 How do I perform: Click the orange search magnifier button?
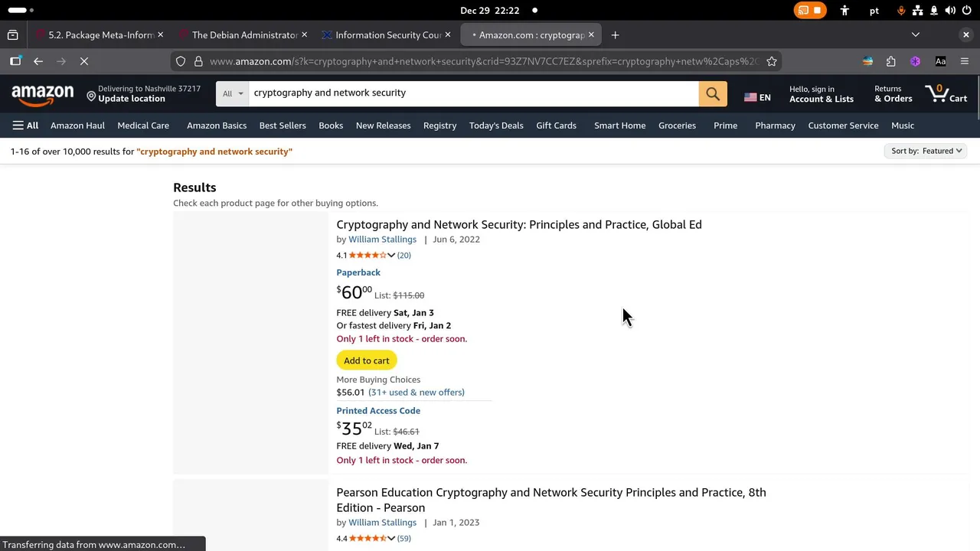point(713,94)
